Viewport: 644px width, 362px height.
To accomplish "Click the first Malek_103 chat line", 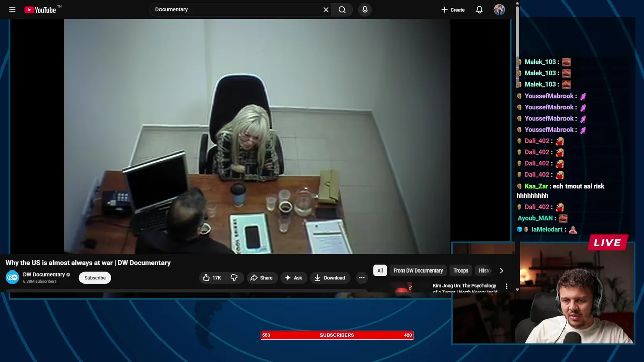I will [544, 62].
